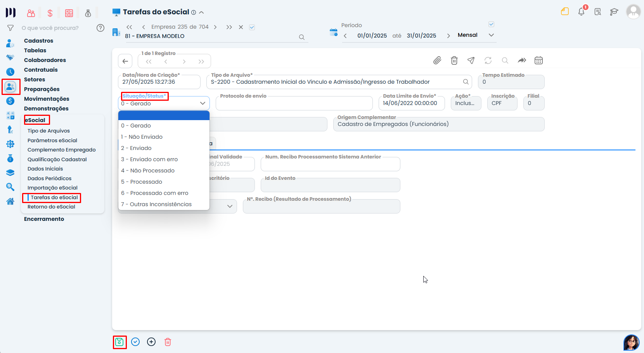
Task: Open Tipo de Arquivos in the eSocial menu
Action: 48,131
